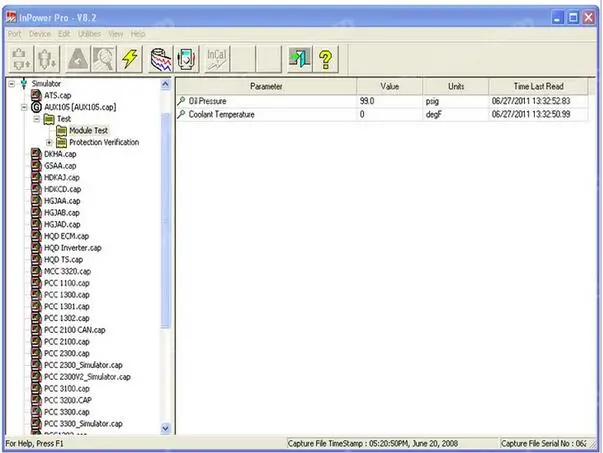
Task: Click the magnifying glass search toolbar icon
Action: 103,59
